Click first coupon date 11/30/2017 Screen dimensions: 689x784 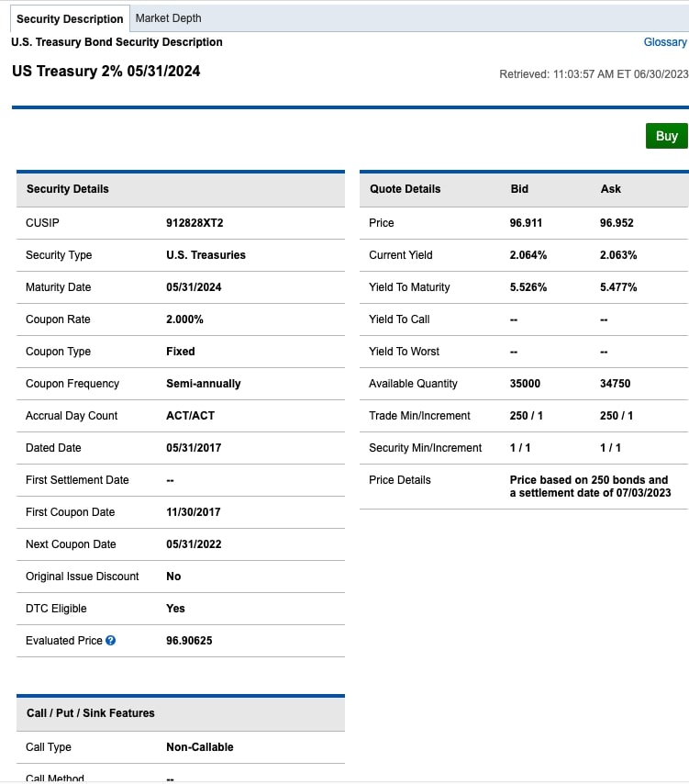(194, 512)
